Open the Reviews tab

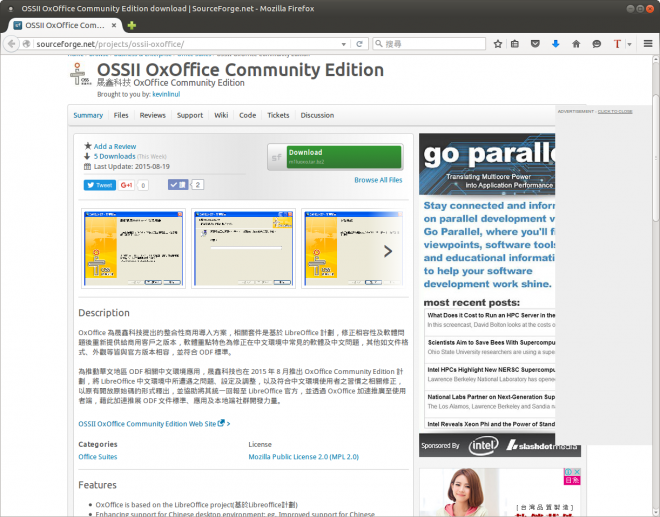153,115
